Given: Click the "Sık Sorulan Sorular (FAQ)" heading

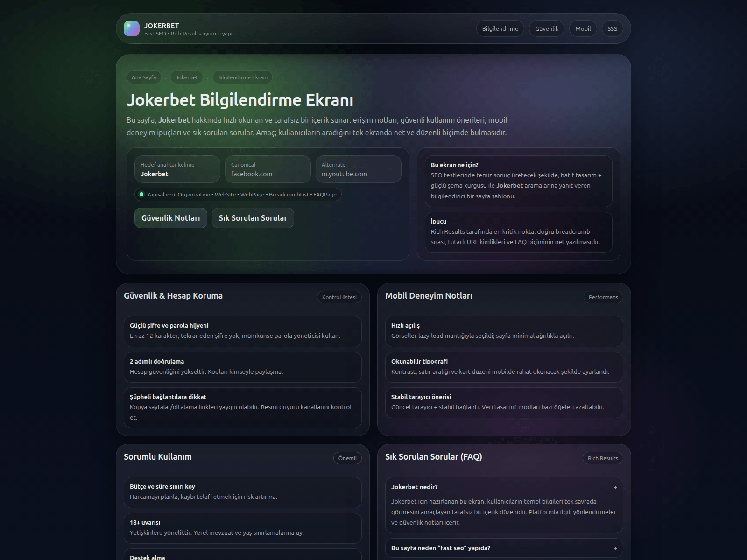Looking at the screenshot, I should coord(434,457).
